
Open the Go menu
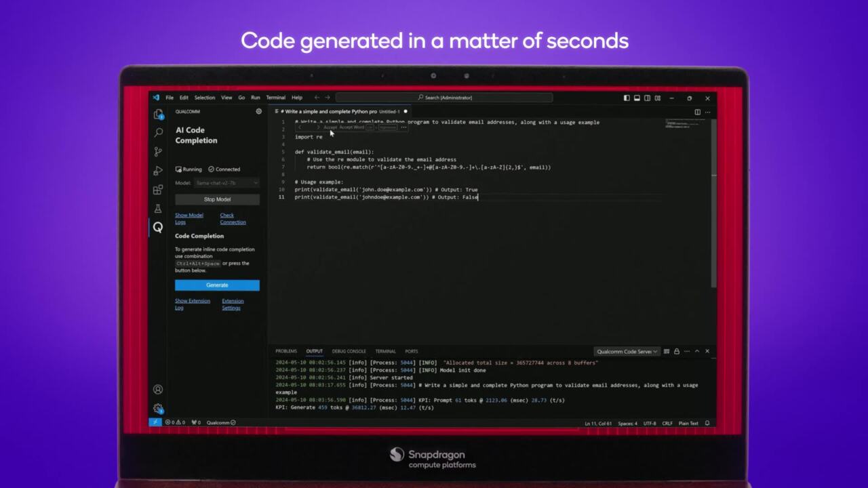point(241,98)
